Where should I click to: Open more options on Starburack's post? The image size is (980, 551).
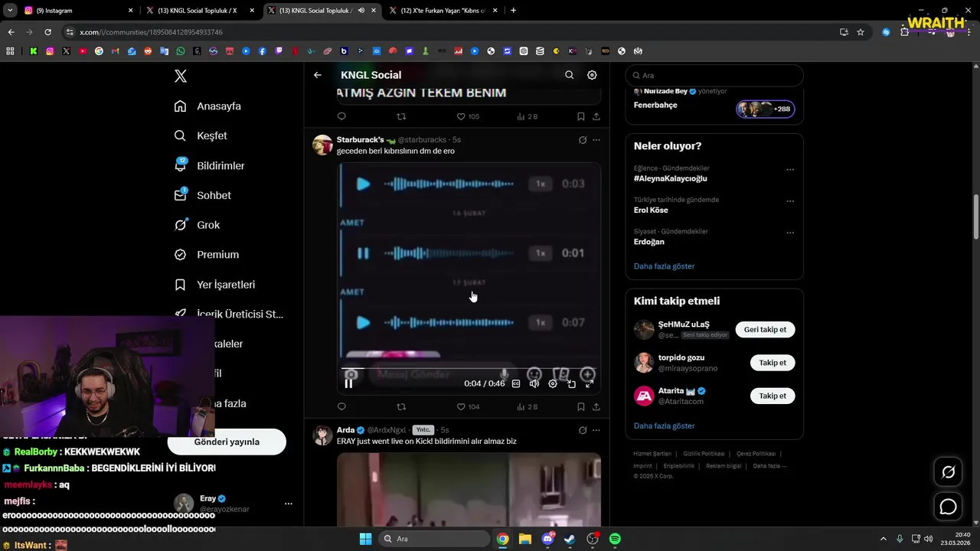coord(596,140)
